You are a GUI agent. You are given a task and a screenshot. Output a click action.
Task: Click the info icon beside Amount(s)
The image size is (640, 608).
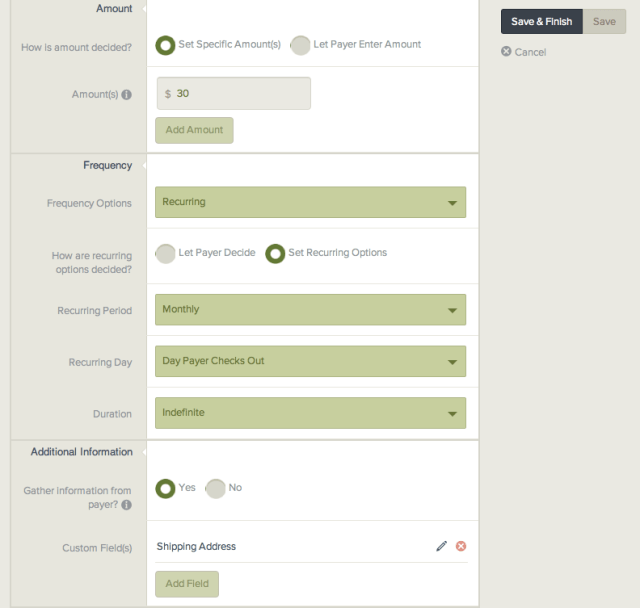click(127, 95)
